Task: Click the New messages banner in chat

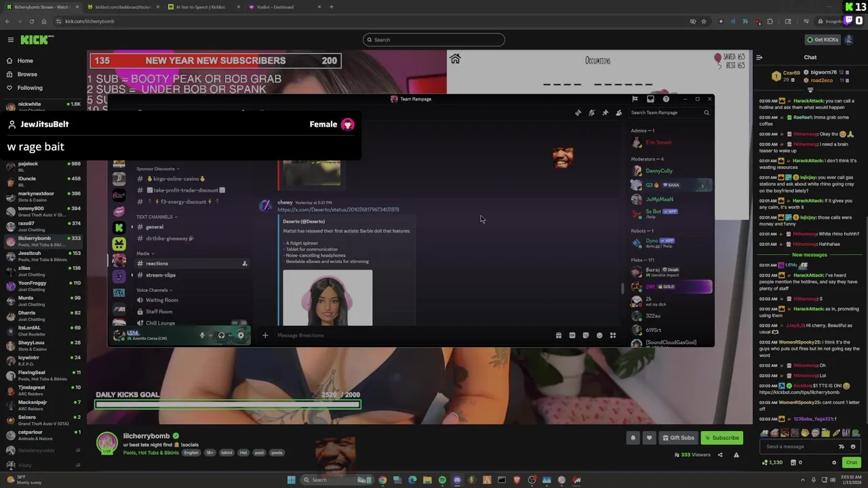Action: coord(810,255)
